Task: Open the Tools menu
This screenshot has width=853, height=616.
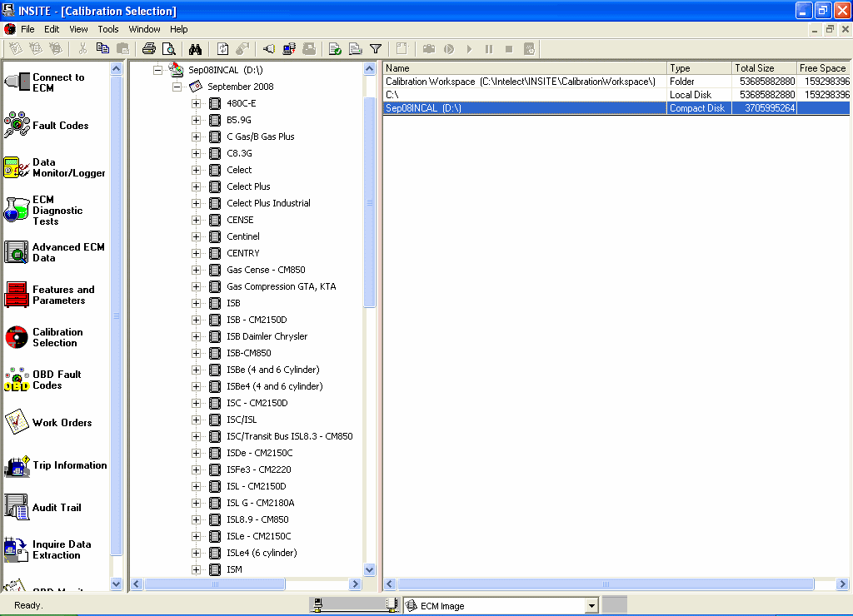Action: [x=107, y=29]
